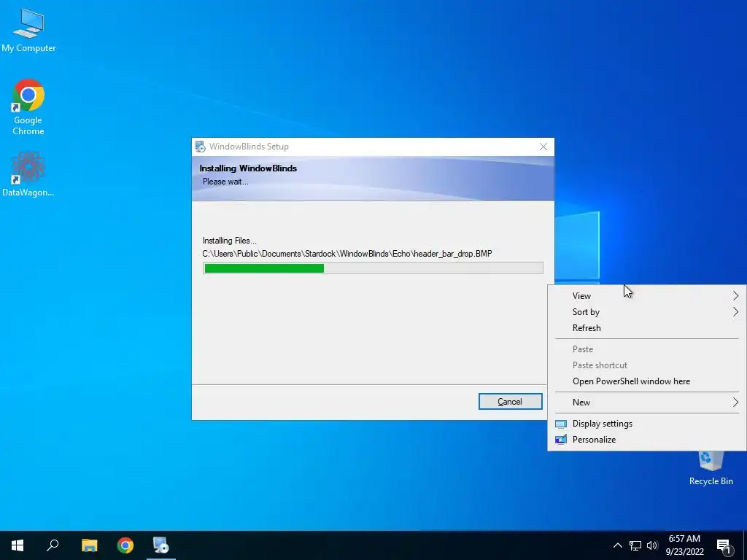This screenshot has width=747, height=560.
Task: Open the notification Action Center
Action: 724,545
